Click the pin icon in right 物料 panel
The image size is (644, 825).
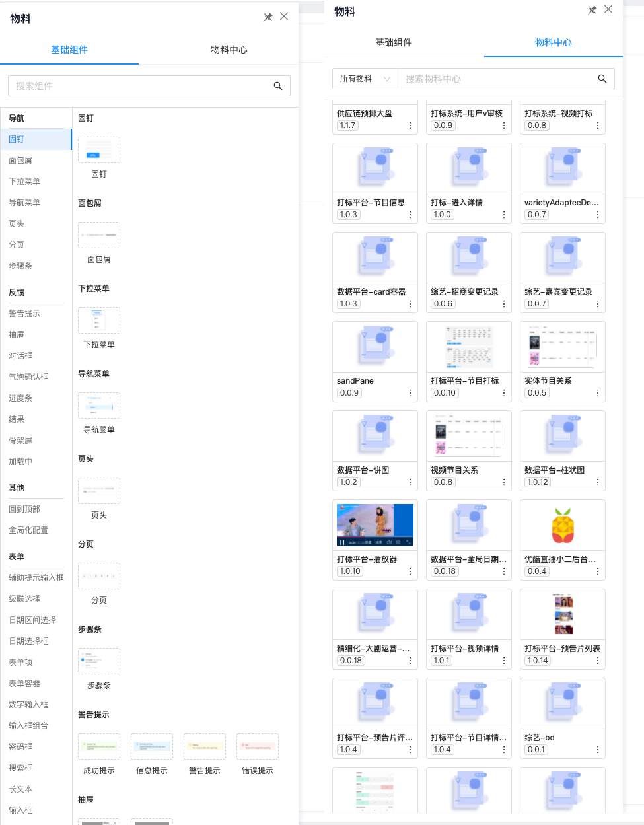(592, 10)
